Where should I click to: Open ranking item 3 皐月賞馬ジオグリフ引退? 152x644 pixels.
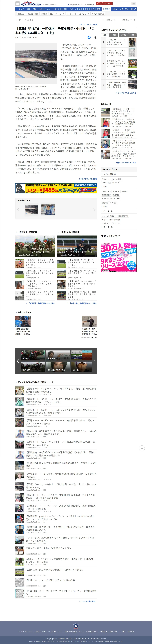(x=119, y=63)
